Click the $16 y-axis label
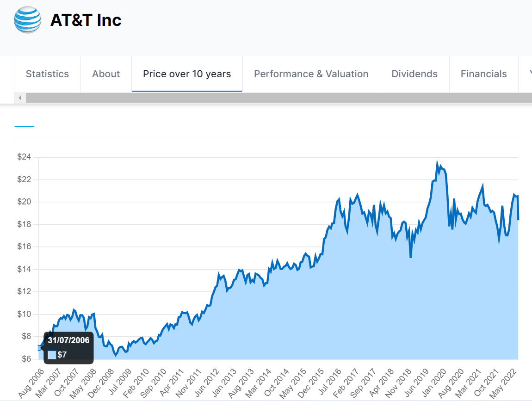This screenshot has height=401, width=532. tap(24, 247)
